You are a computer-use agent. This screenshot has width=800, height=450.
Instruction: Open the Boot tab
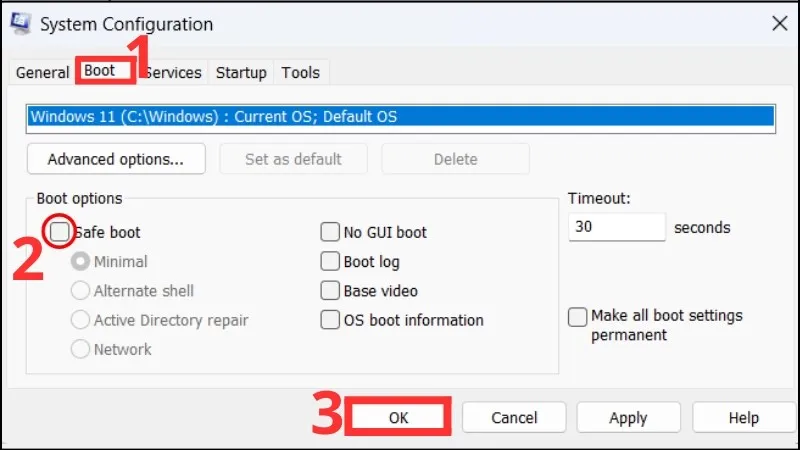tap(99, 71)
